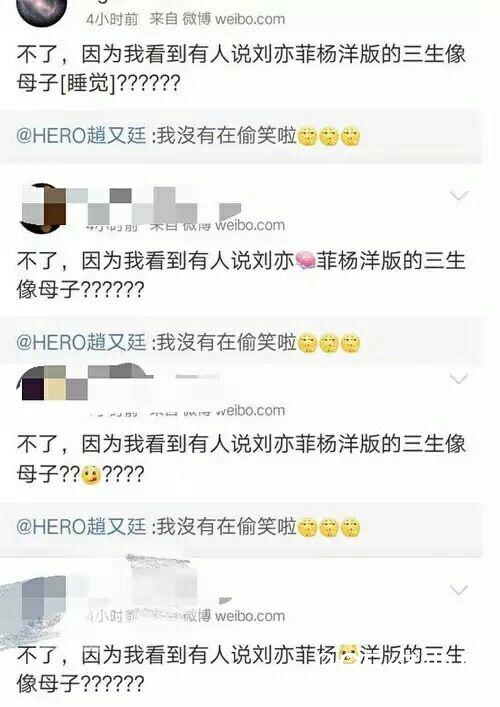Open @HERO趙又廷 mention in third repost box
Screen dimensions: 500x707
tap(82, 527)
